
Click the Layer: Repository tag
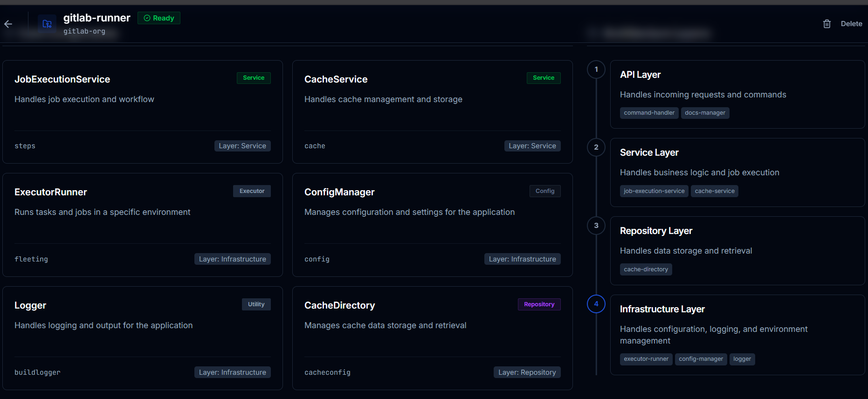pyautogui.click(x=527, y=372)
